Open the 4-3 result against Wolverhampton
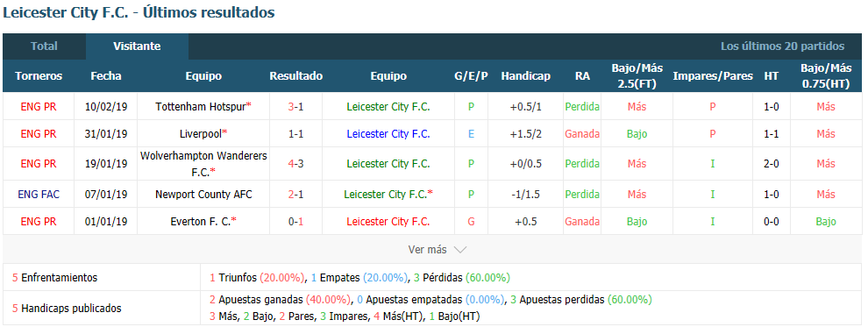 click(295, 164)
